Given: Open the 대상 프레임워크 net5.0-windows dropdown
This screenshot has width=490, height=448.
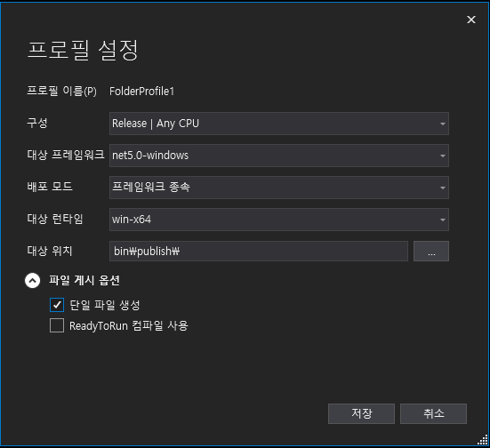Looking at the screenshot, I should coord(279,156).
